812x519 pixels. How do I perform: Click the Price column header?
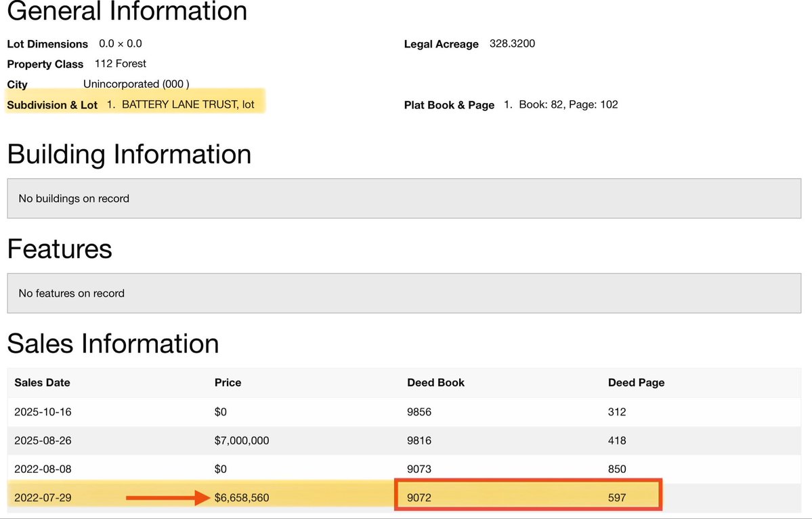[x=228, y=383]
